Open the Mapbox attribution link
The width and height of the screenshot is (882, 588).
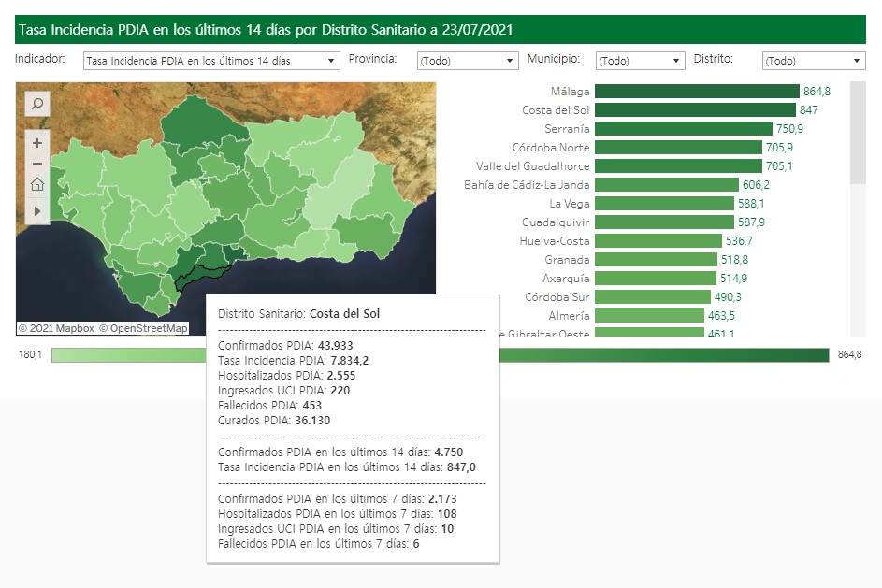pyautogui.click(x=56, y=328)
